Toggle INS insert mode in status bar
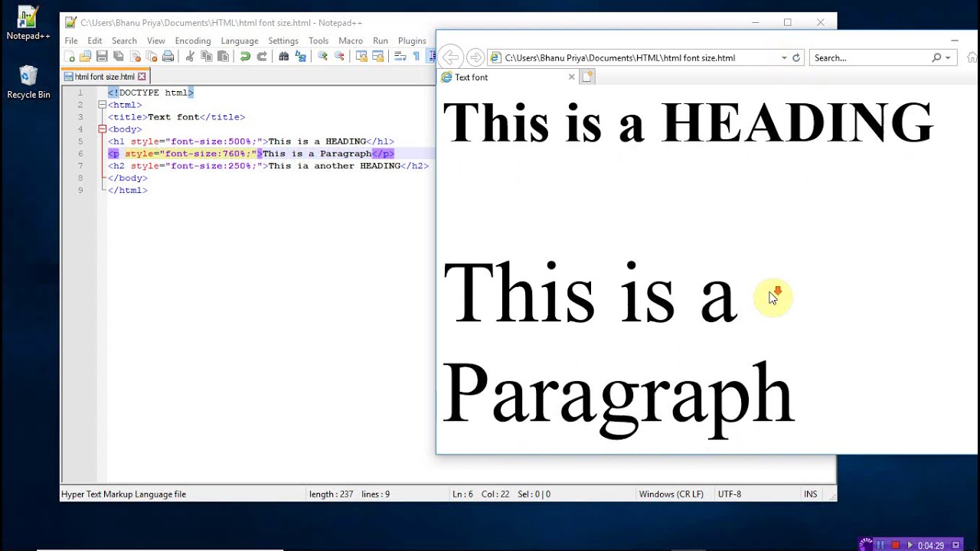 pos(810,494)
